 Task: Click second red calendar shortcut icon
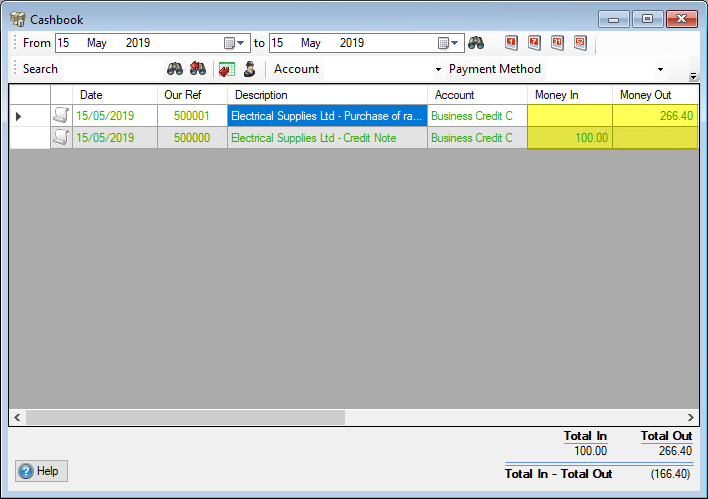(534, 43)
